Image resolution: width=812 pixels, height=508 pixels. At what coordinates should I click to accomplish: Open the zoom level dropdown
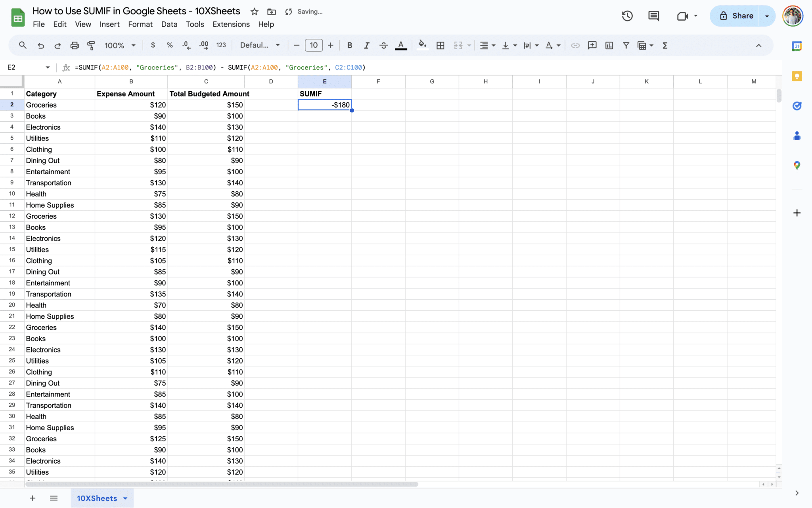pos(120,45)
